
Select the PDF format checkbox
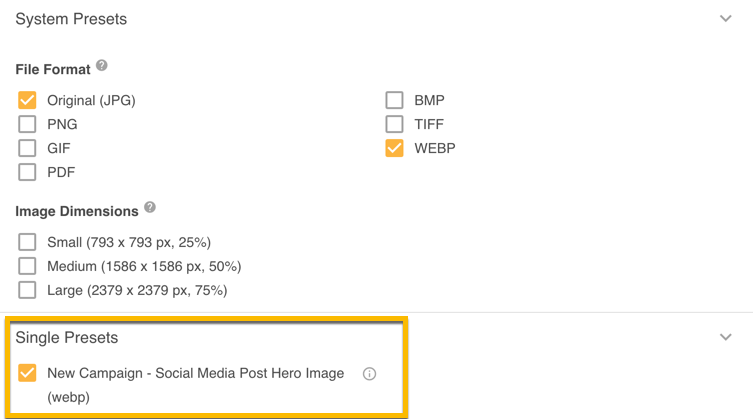coord(27,172)
